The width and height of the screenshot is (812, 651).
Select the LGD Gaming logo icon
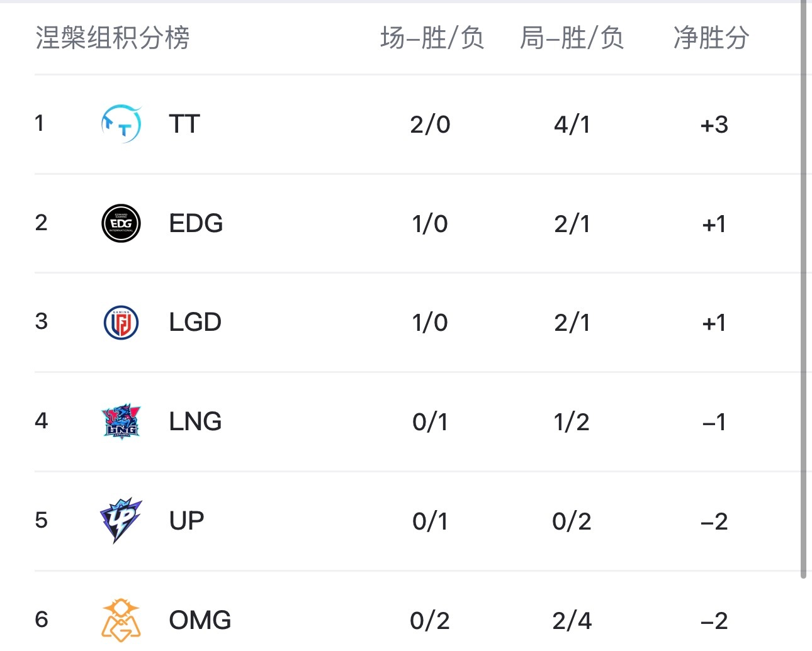pyautogui.click(x=121, y=323)
